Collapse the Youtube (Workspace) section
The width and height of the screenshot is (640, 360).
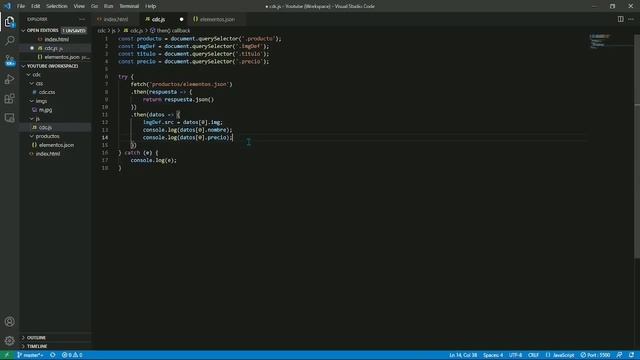click(x=52, y=66)
